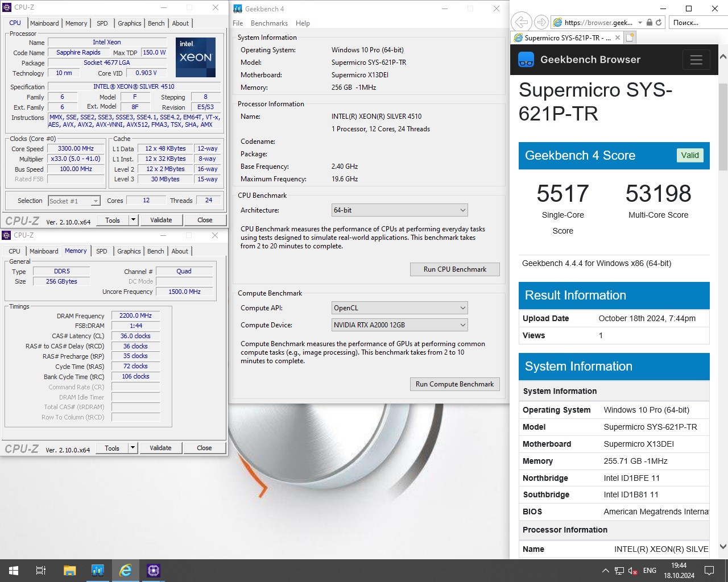Click the browser back arrow button
The height and width of the screenshot is (582, 728).
click(520, 22)
